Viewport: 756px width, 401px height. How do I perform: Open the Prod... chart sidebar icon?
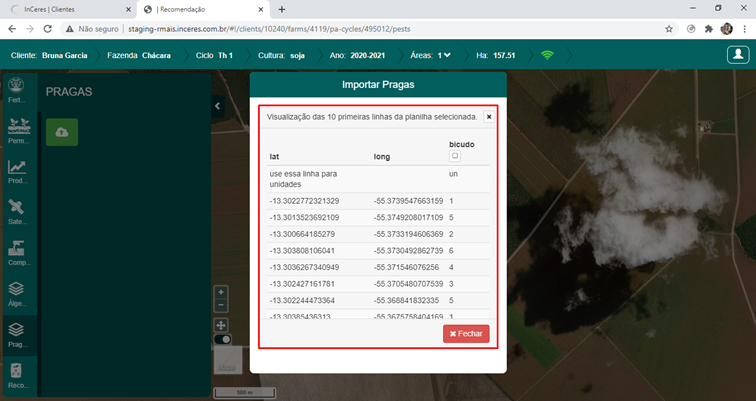coord(17,172)
